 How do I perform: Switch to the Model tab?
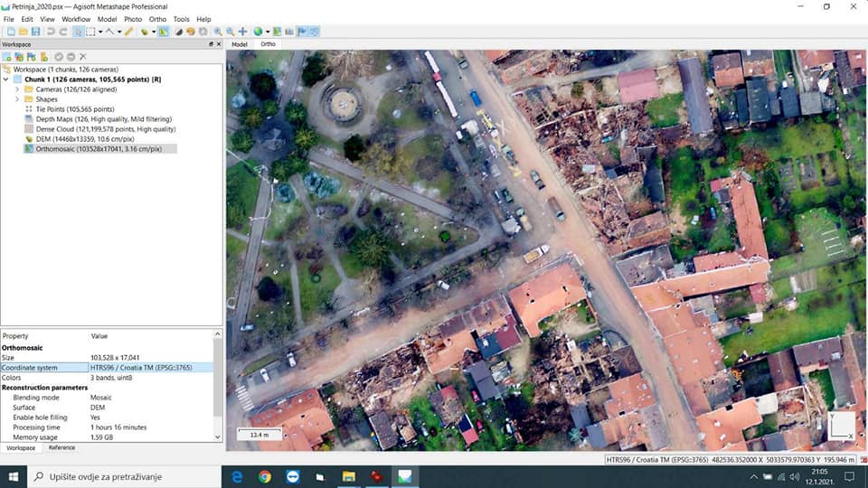pos(240,43)
